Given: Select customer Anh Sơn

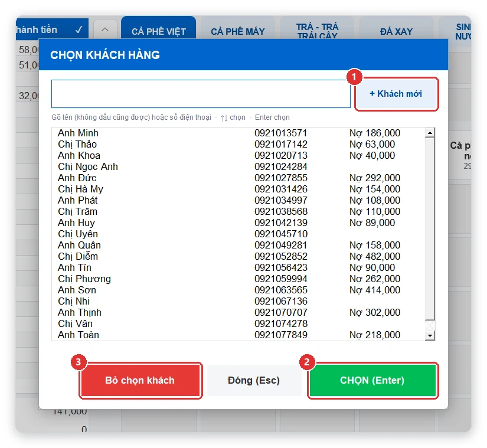Looking at the screenshot, I should (x=238, y=290).
